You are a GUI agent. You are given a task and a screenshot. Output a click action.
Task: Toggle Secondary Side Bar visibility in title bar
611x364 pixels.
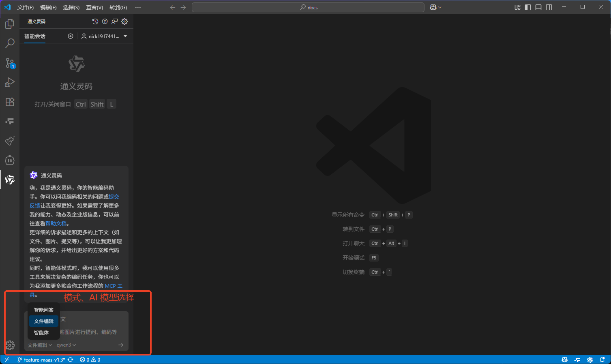click(549, 7)
